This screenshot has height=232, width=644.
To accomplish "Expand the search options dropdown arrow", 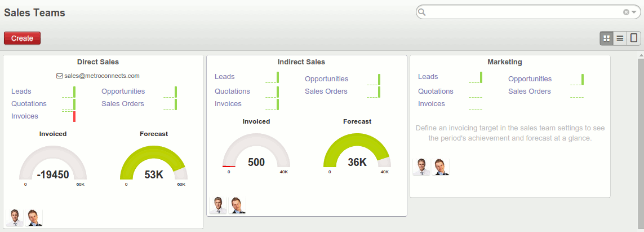I will [x=634, y=12].
